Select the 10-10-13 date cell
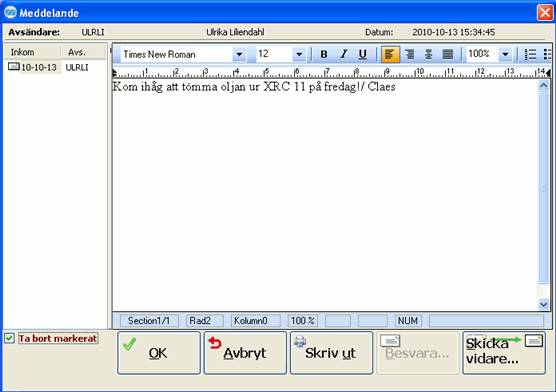 pyautogui.click(x=39, y=67)
